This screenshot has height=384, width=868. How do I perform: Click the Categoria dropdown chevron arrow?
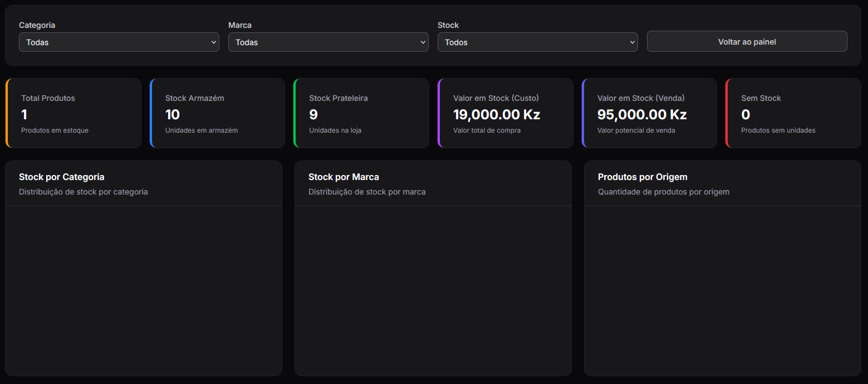tap(214, 42)
